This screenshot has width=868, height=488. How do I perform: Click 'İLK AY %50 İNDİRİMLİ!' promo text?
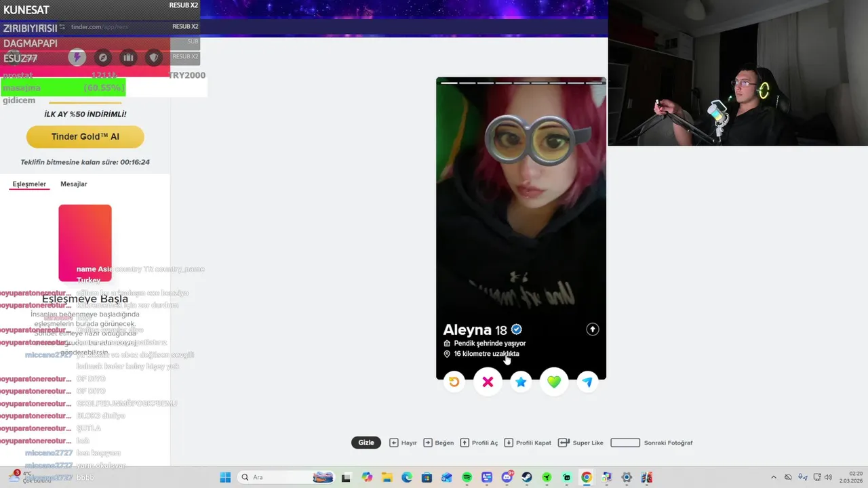pyautogui.click(x=85, y=114)
